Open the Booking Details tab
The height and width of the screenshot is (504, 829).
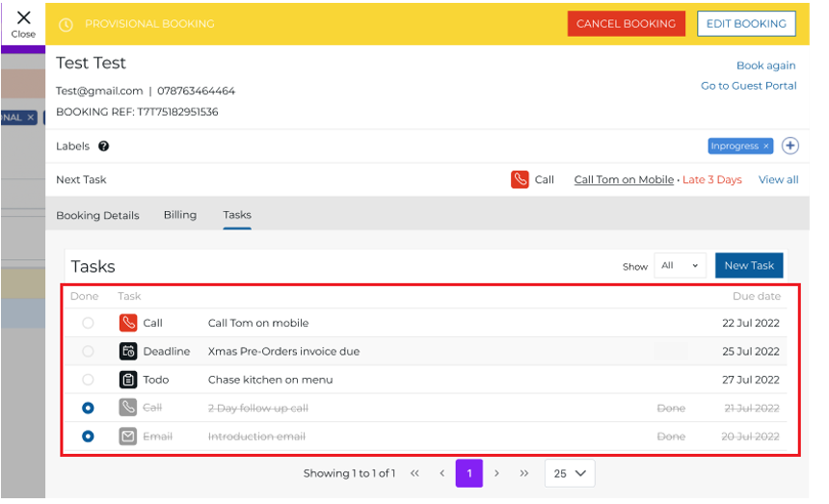[x=97, y=215]
